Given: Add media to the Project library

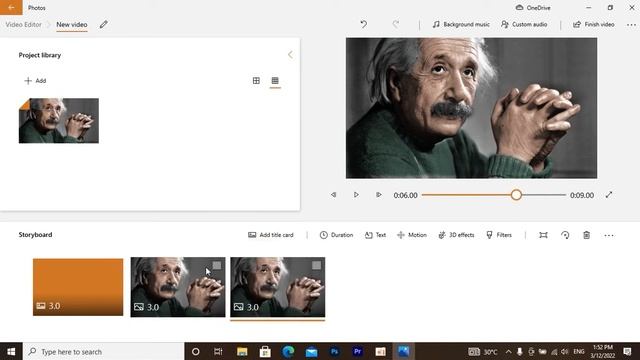Looking at the screenshot, I should click(x=35, y=81).
